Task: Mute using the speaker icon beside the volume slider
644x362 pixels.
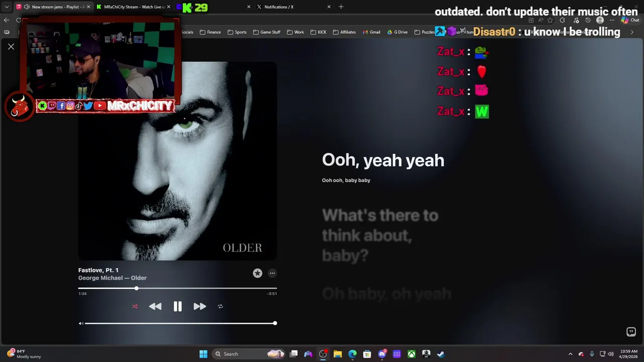Action: [81, 323]
